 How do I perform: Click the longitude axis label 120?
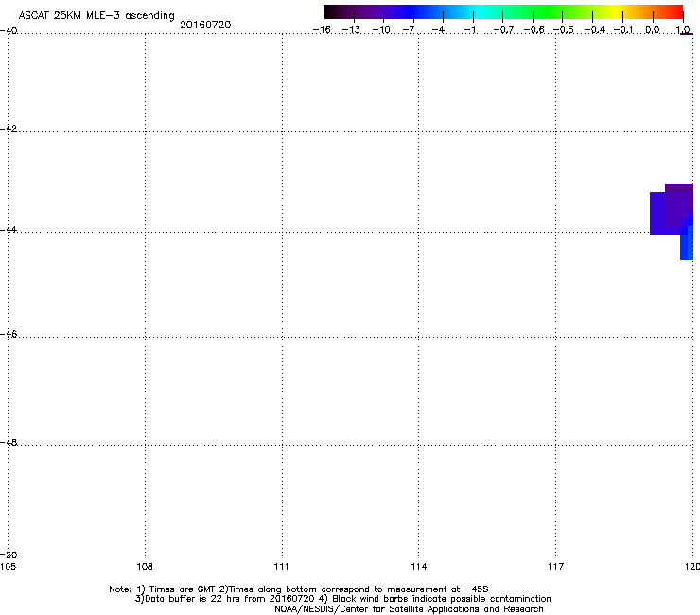click(692, 567)
